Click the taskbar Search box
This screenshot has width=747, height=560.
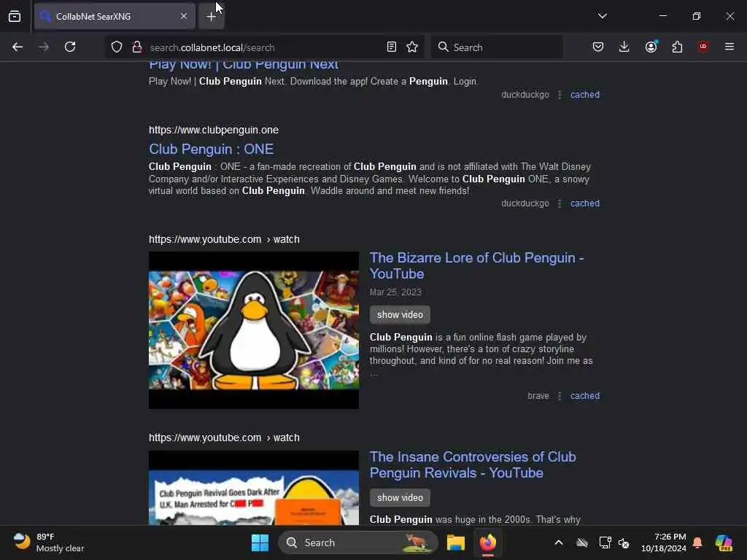357,542
